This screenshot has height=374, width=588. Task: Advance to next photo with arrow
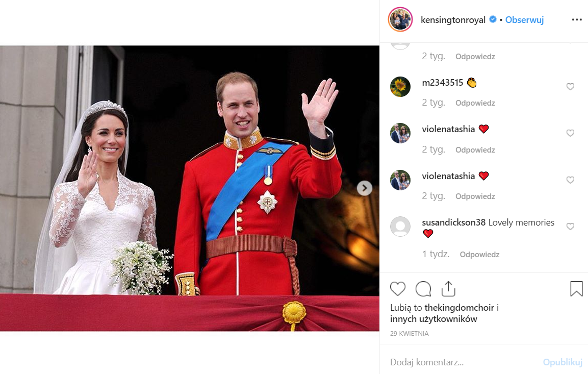[365, 188]
